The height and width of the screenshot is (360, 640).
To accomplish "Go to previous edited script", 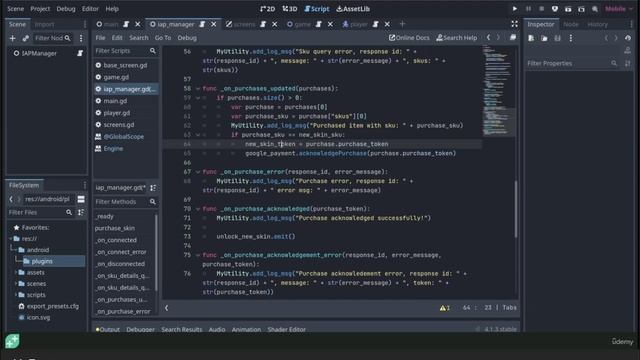I will coord(488,38).
